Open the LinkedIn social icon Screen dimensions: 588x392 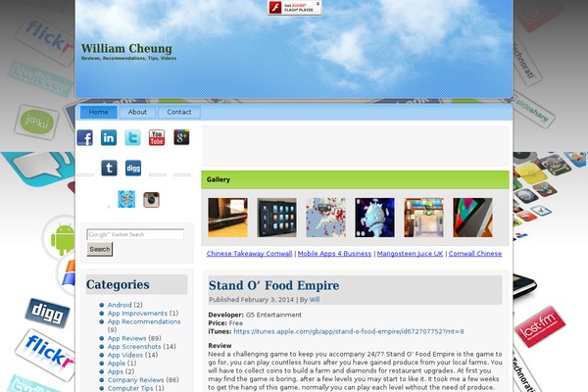(109, 137)
